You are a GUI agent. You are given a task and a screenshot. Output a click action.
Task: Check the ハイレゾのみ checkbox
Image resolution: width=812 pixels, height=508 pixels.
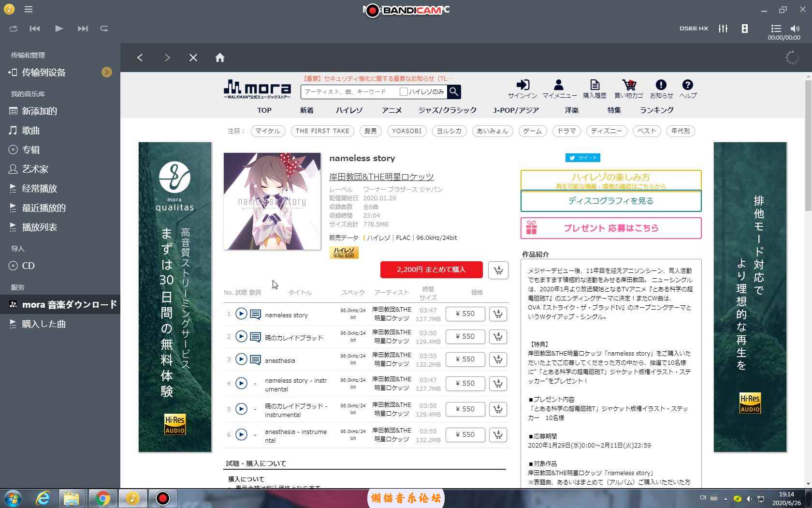coord(404,91)
